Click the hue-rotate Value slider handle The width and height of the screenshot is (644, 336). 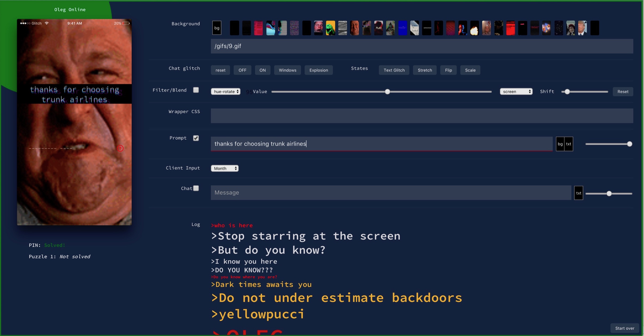tap(387, 92)
